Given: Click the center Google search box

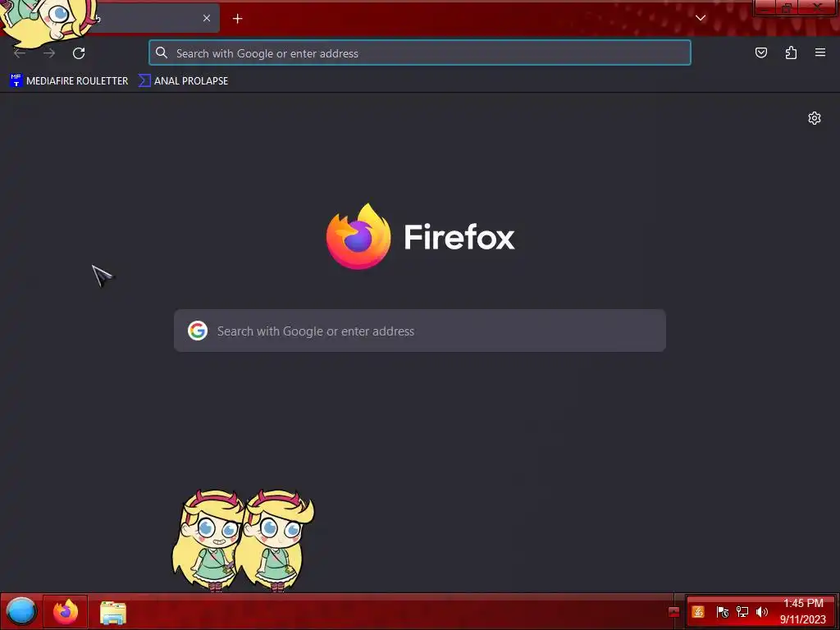Looking at the screenshot, I should (x=420, y=331).
